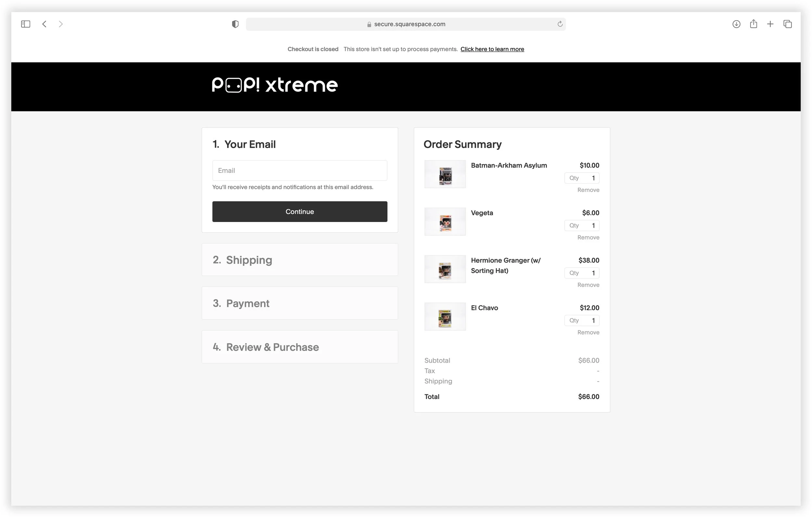Viewport: 812px width, 518px height.
Task: Remove Vegeta from the order
Action: click(x=589, y=238)
